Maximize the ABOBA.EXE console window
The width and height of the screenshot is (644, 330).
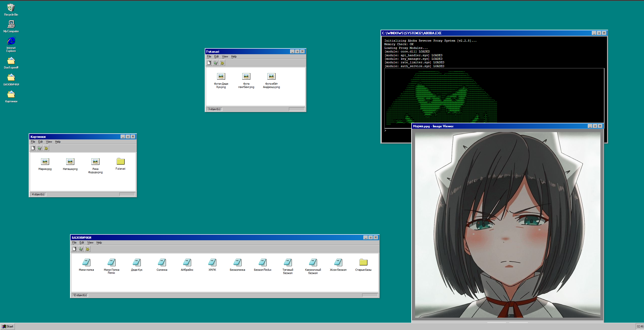click(x=599, y=33)
